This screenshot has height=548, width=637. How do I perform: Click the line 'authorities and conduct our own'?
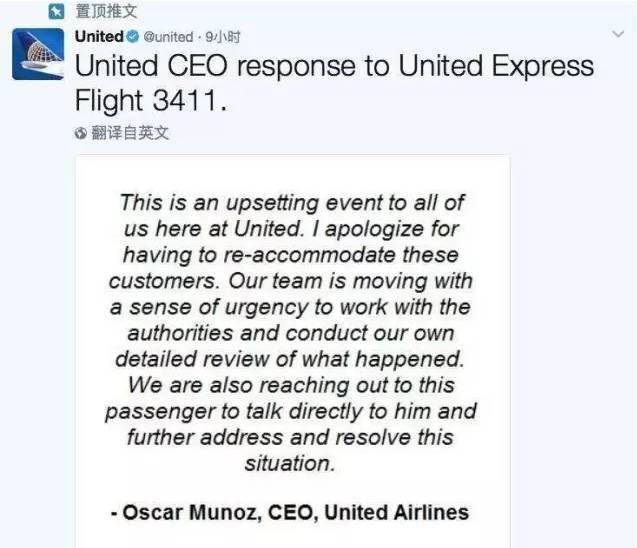[290, 334]
